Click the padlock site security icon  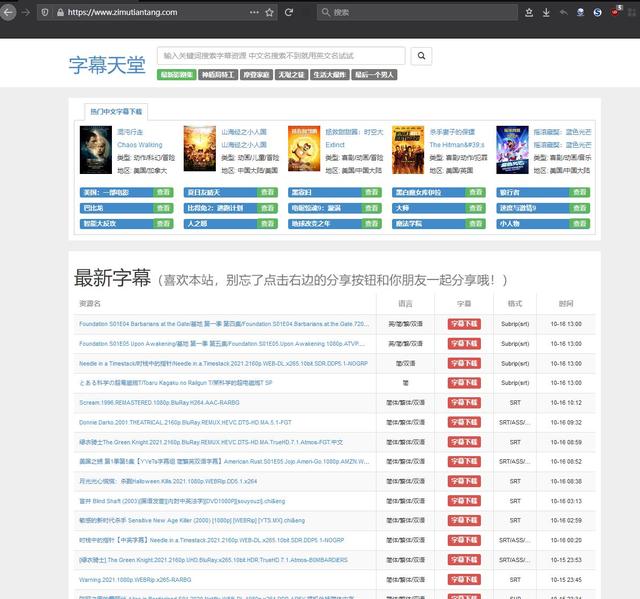pos(60,13)
